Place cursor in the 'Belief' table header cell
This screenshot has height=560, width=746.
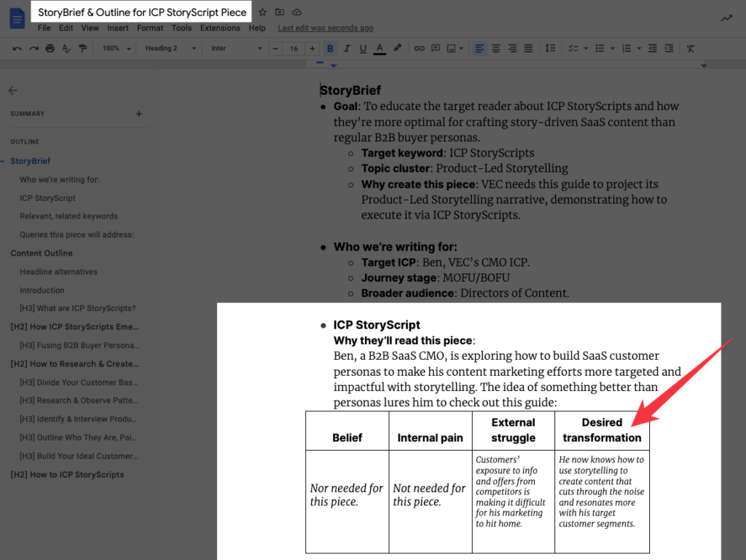(348, 430)
